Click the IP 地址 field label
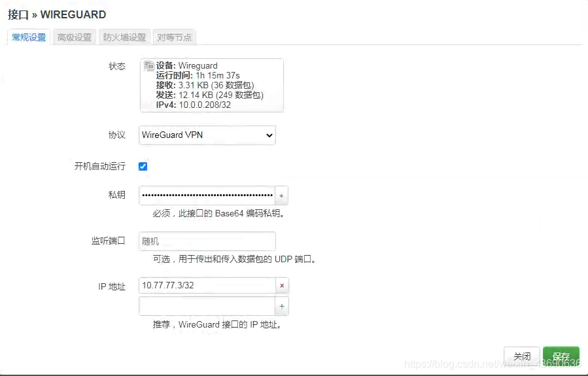Screen dimensions: 588x376 pos(112,286)
